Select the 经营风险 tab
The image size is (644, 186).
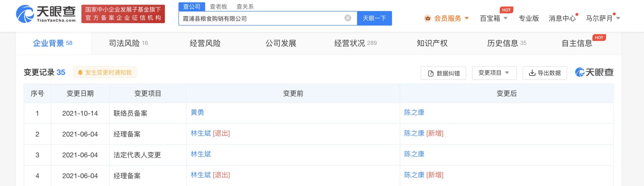click(x=205, y=43)
